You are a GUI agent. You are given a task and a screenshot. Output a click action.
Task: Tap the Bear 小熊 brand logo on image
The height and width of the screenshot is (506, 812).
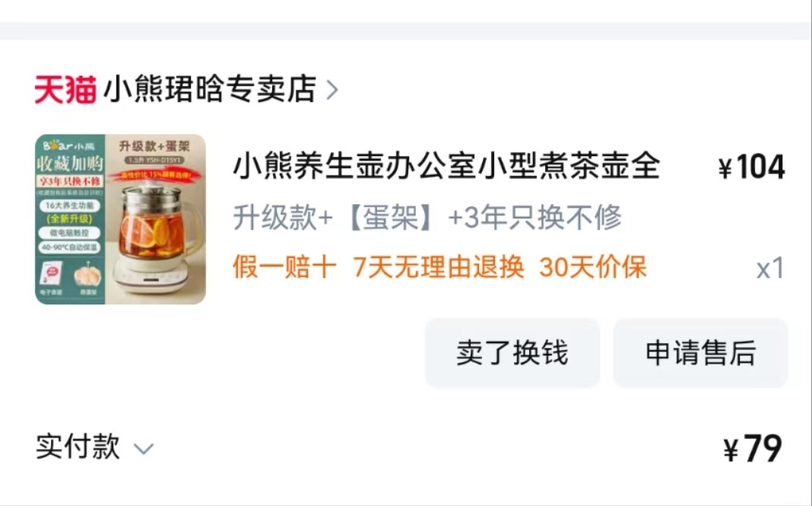coord(69,145)
